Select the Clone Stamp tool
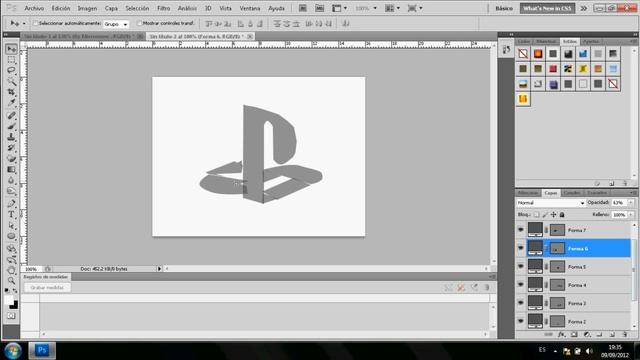This screenshot has width=640, height=360. click(11, 137)
